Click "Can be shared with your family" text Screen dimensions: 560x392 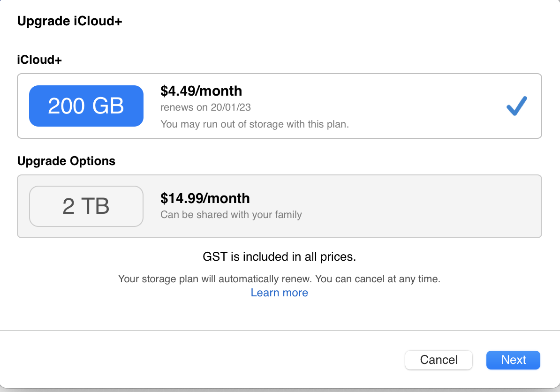click(x=231, y=215)
